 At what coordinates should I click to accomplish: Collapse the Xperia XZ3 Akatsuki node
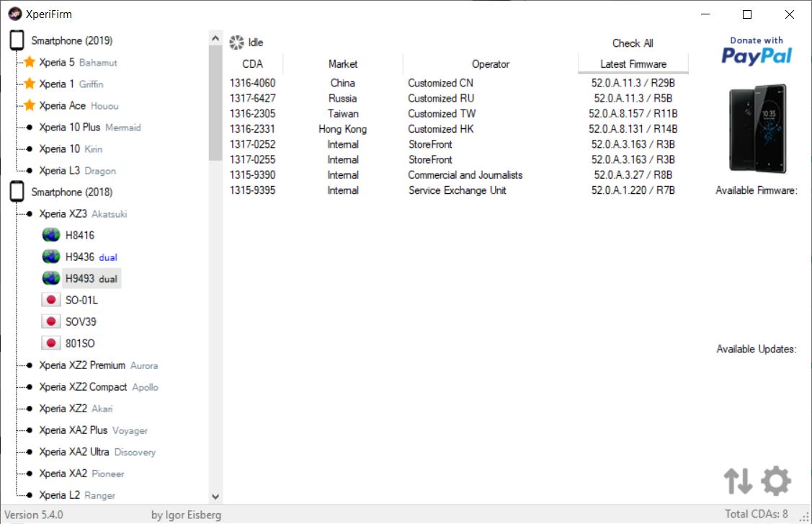(30, 214)
